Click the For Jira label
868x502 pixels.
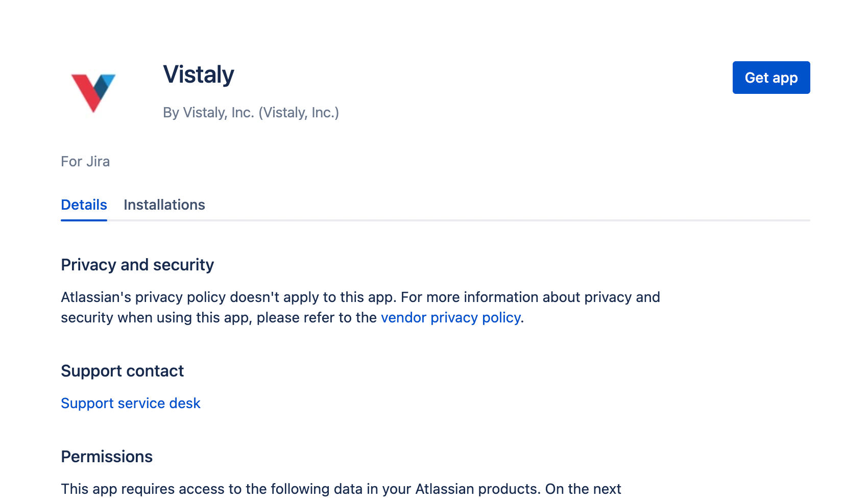point(85,161)
